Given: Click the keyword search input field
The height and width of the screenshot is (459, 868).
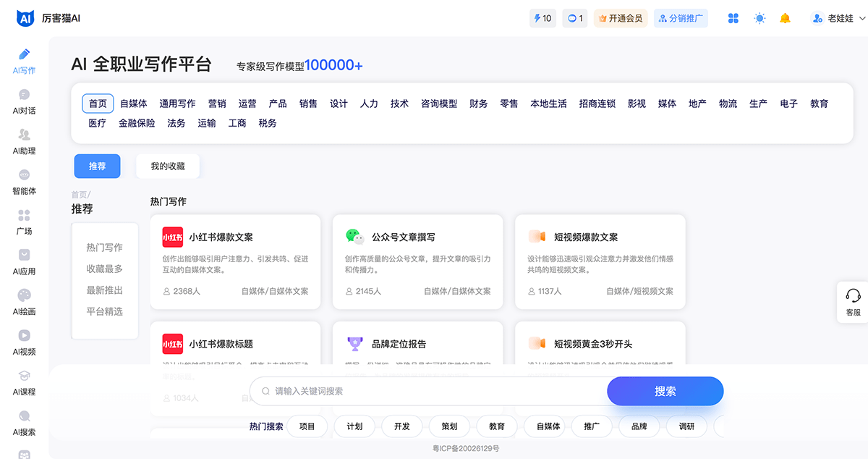Looking at the screenshot, I should pos(434,391).
